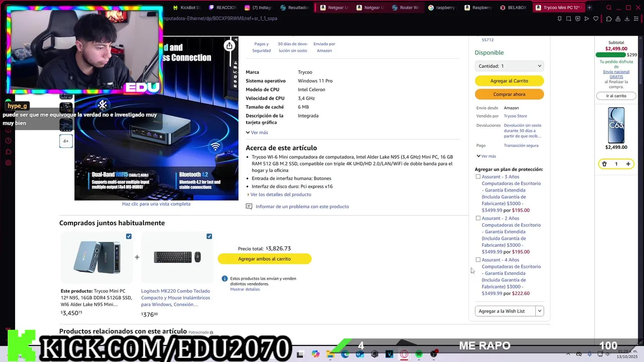The image size is (644, 362).
Task: Expand Ver más under product specifications
Action: click(x=257, y=132)
